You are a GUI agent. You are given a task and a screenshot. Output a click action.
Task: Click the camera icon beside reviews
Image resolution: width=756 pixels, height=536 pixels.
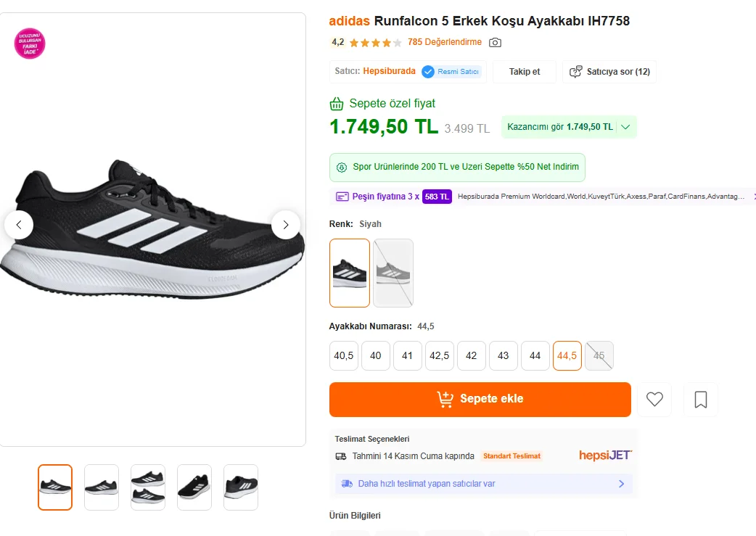[495, 43]
